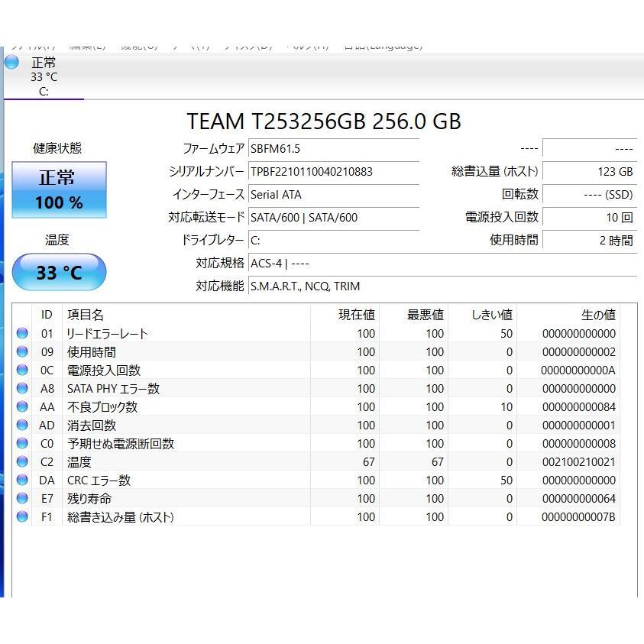Image resolution: width=644 pixels, height=644 pixels.
Task: Click the 正常 100 % health status button
Action: [x=59, y=189]
